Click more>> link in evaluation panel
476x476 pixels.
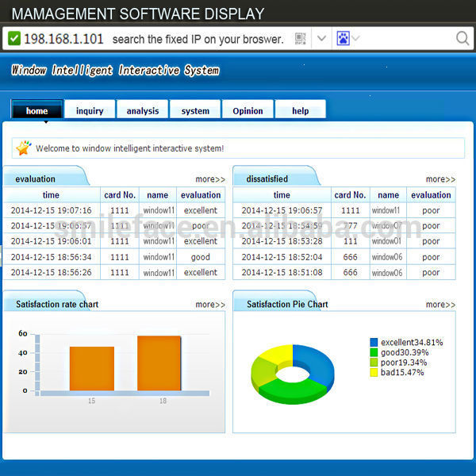(210, 179)
